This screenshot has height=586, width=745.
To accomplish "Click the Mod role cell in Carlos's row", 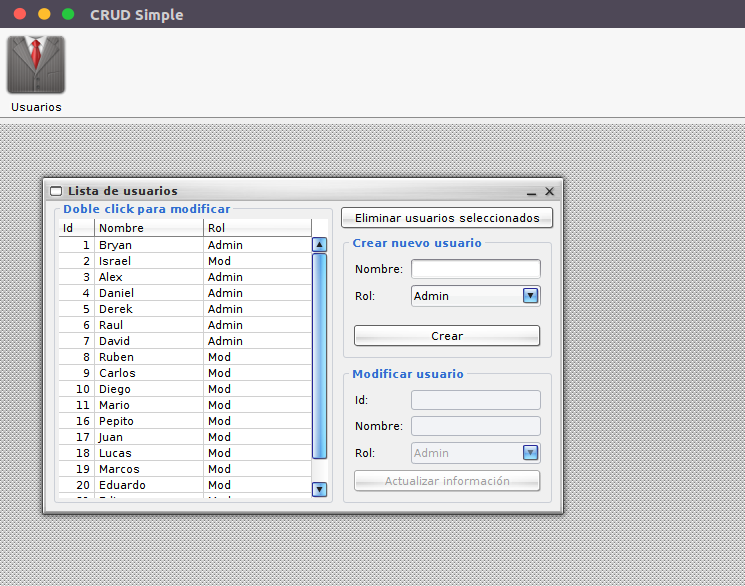I will [x=258, y=373].
